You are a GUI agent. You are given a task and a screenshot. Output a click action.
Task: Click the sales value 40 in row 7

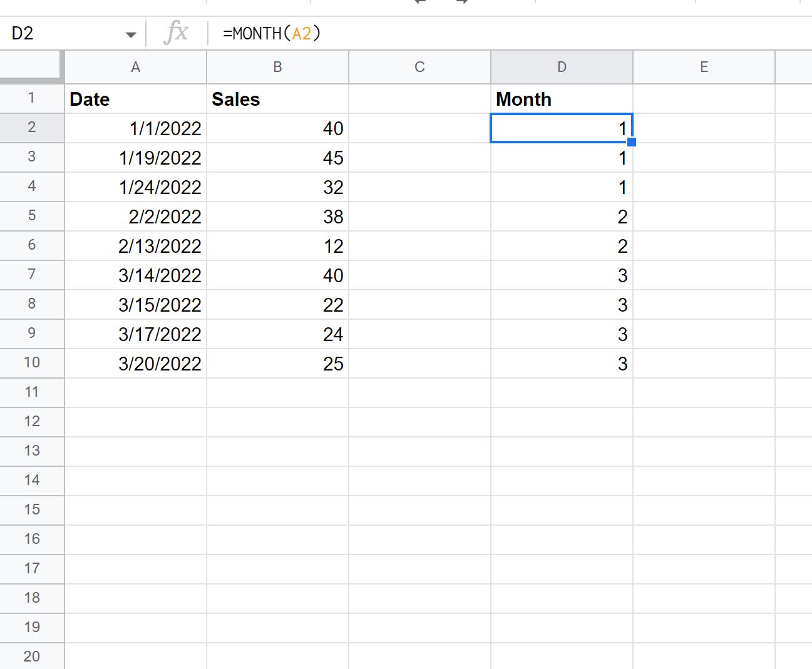pyautogui.click(x=277, y=275)
